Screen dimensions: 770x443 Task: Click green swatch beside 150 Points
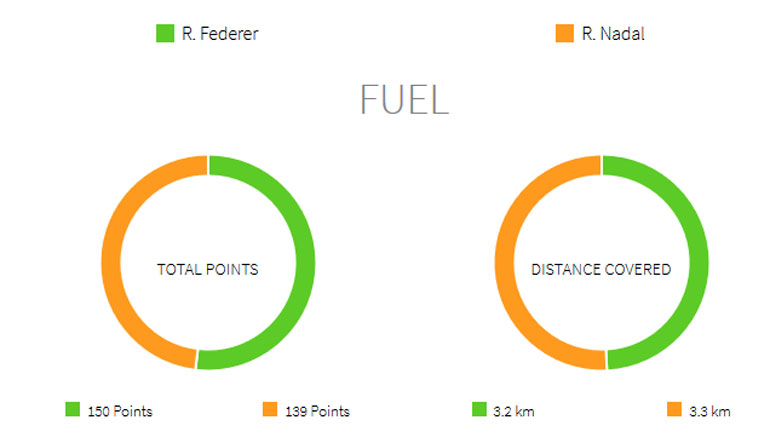point(72,410)
